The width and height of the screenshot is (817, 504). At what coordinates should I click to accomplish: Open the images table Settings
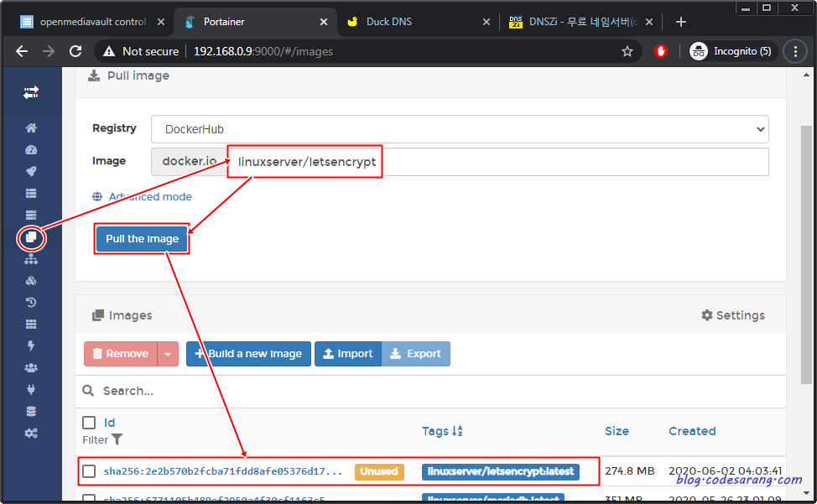pos(733,315)
